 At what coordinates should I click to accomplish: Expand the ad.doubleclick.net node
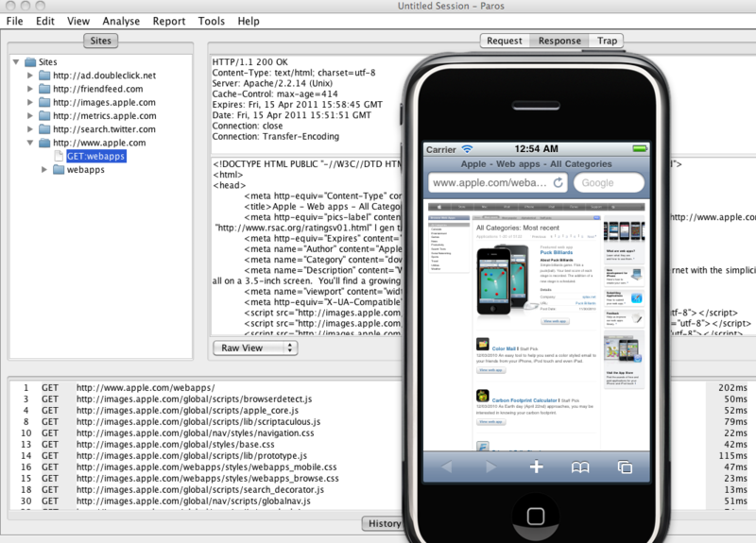pos(30,76)
